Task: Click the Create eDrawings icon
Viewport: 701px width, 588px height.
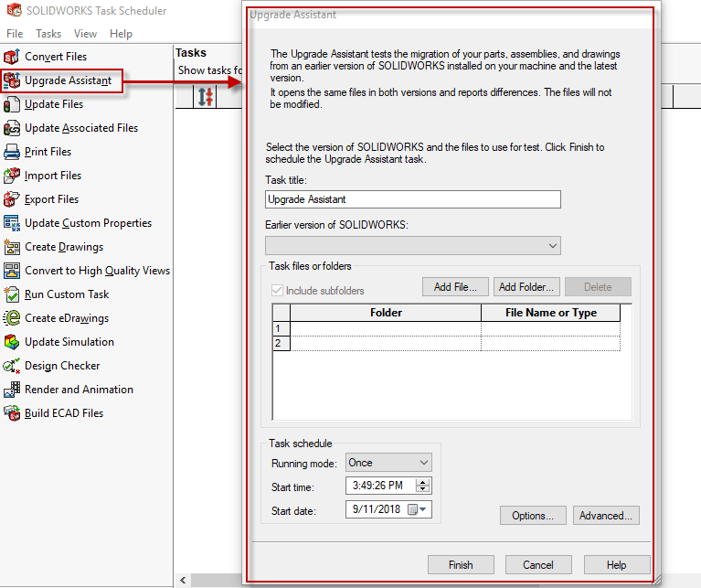Action: point(12,318)
